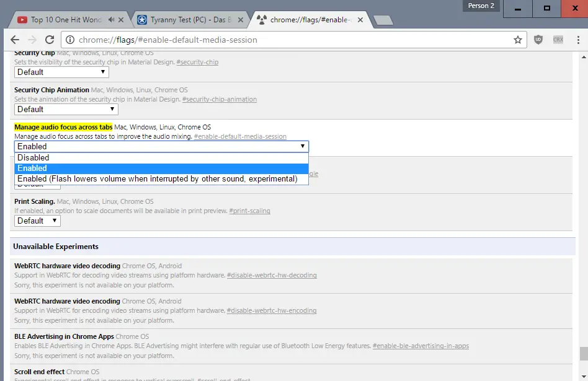Collapse the Manage audio focus dropdown
Viewport: 588px width, 381px height.
161,146
